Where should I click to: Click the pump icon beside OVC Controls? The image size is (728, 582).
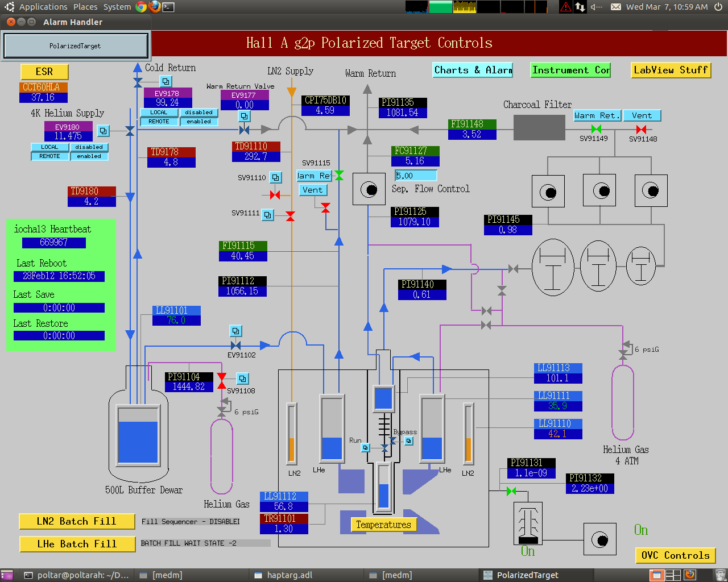tap(599, 539)
